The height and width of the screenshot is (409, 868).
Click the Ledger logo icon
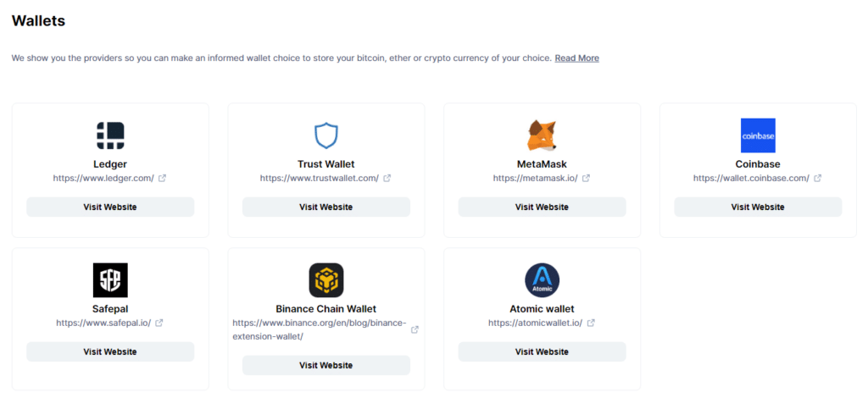coord(110,135)
